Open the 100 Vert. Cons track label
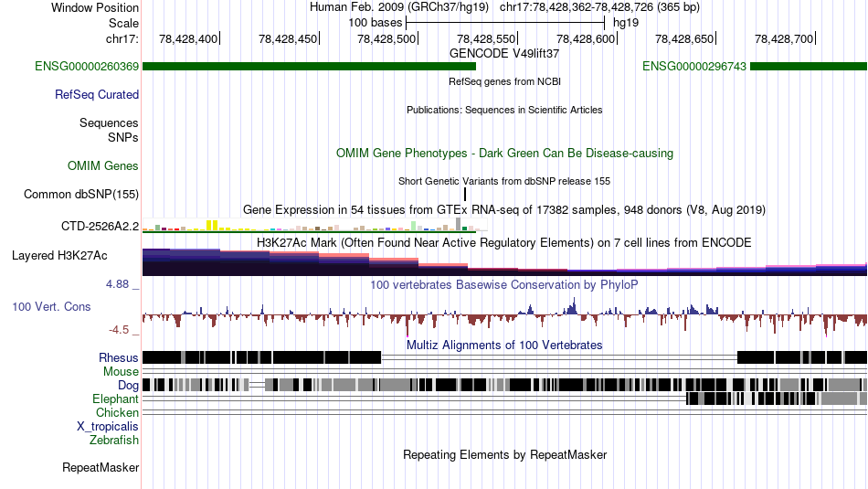This screenshot has height=489, width=868. coord(51,307)
